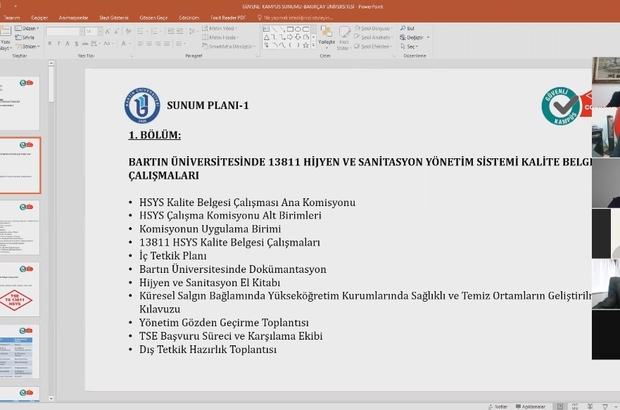Select the down block arrow shape
The image size is (620, 410).
click(x=298, y=37)
